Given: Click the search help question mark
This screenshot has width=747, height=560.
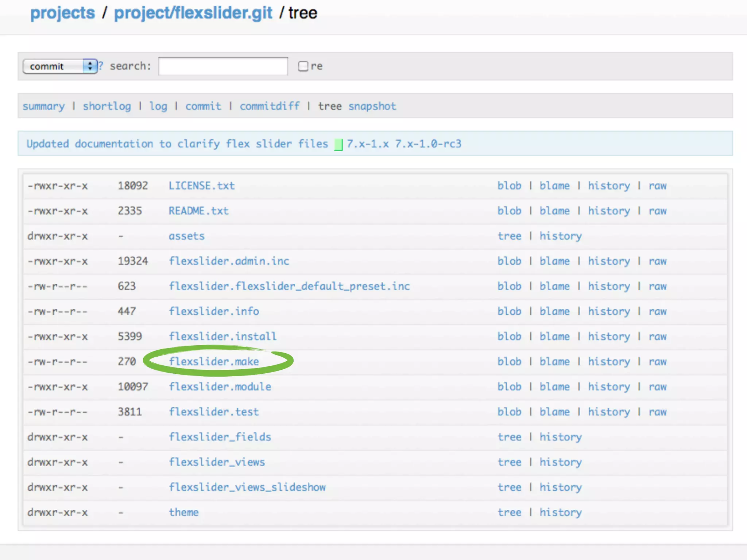Looking at the screenshot, I should [101, 66].
